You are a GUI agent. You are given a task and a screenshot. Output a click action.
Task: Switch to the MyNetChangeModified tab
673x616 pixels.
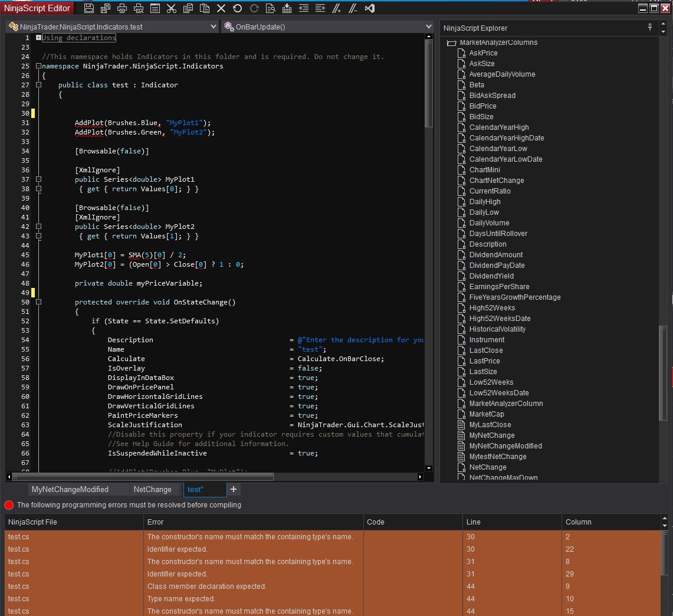click(x=70, y=489)
